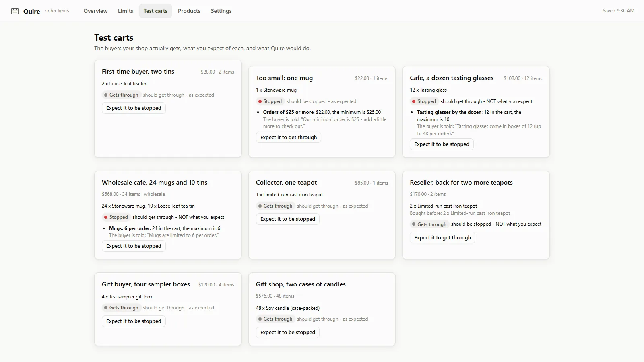Image resolution: width=644 pixels, height=362 pixels.
Task: Click Expect it to be stopped for Collector teapot
Action: (x=288, y=219)
